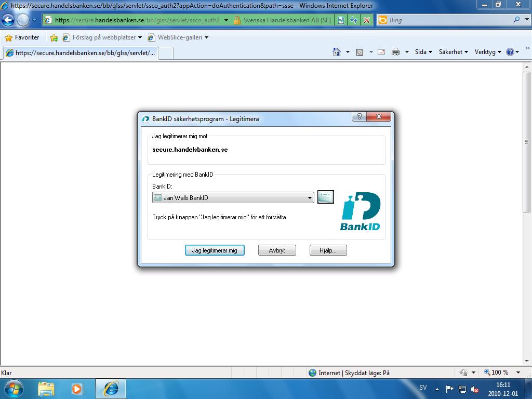Click the padlock security report icon
The width and height of the screenshot is (532, 399).
tap(237, 20)
